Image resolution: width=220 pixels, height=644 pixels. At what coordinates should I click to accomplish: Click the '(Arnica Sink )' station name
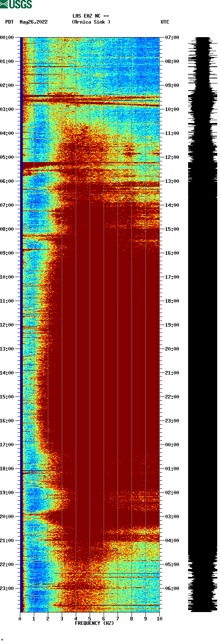[x=91, y=22]
